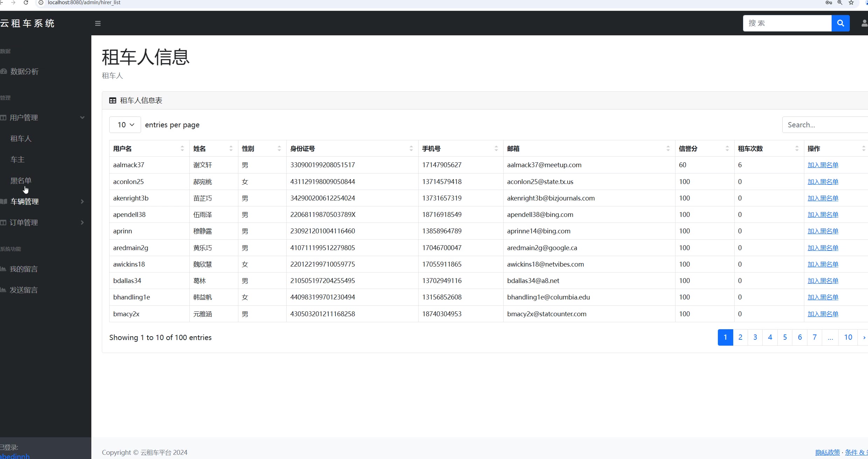Expand the 订单管理 menu chevron
Image resolution: width=868 pixels, height=459 pixels.
(82, 223)
